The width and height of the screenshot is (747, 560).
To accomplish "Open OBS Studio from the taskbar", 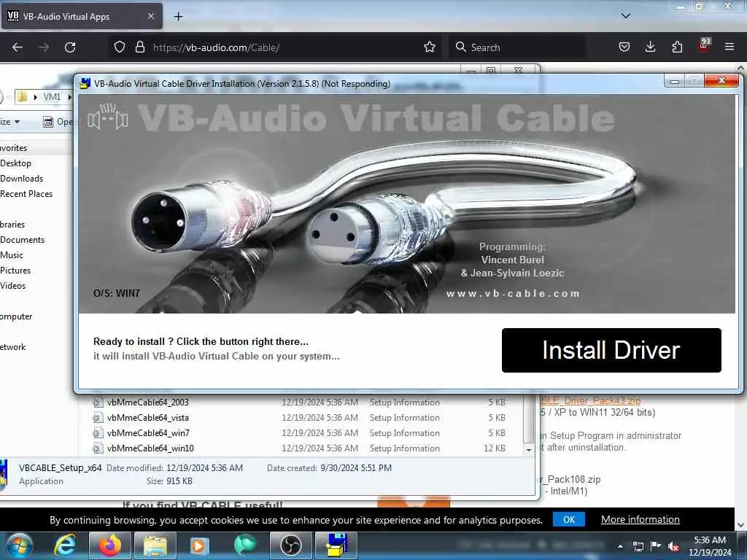I will point(290,545).
